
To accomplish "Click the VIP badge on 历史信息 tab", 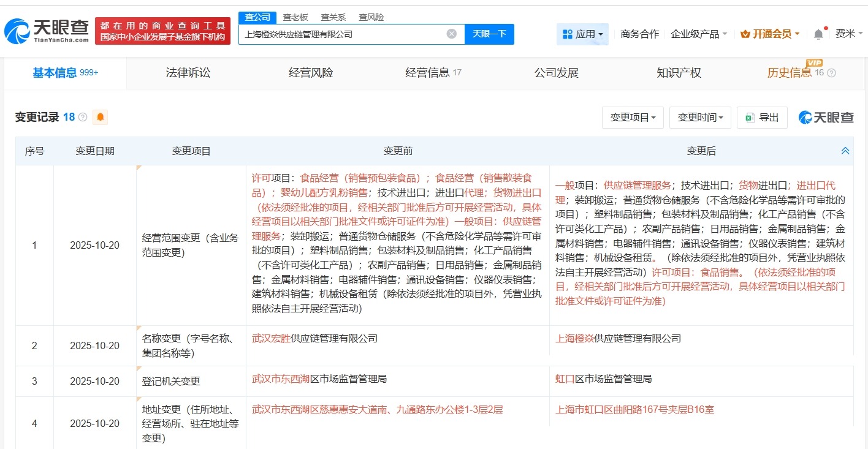I will (813, 64).
